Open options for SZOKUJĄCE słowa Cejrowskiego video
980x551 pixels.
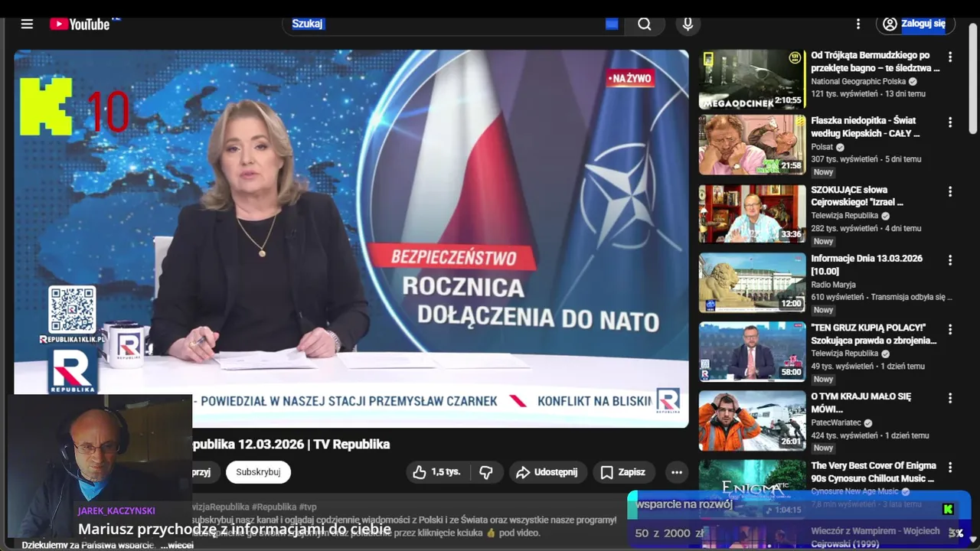[x=950, y=191]
